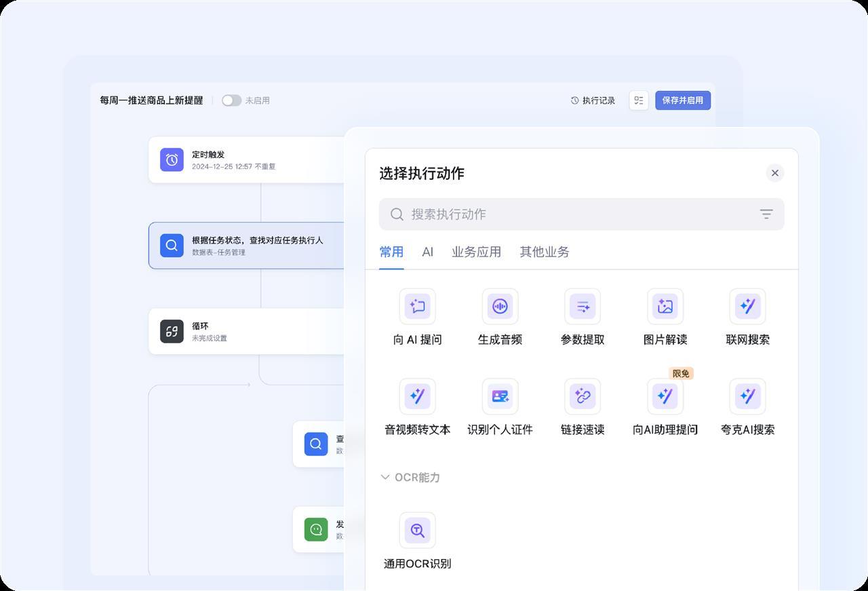Open the 联网搜索 action icon
Viewport: 868px width, 591px height.
pos(747,306)
